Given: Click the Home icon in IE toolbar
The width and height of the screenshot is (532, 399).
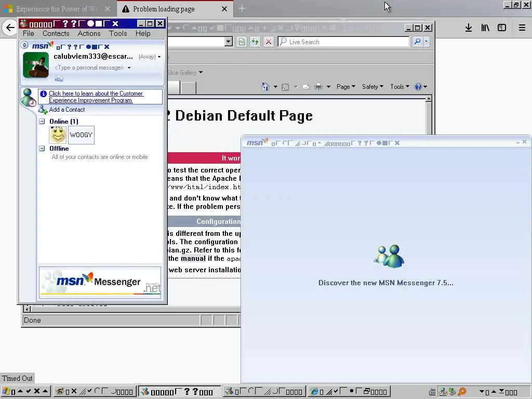Looking at the screenshot, I should [x=265, y=87].
